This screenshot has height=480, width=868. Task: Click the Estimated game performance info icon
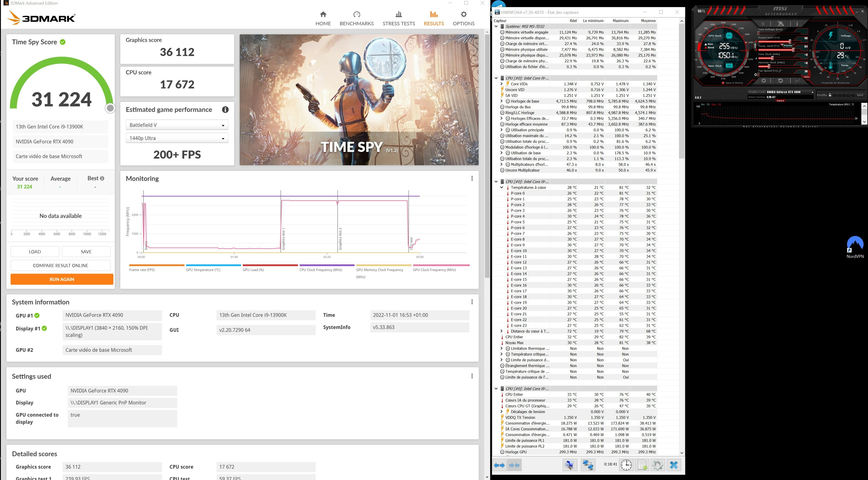pyautogui.click(x=225, y=109)
